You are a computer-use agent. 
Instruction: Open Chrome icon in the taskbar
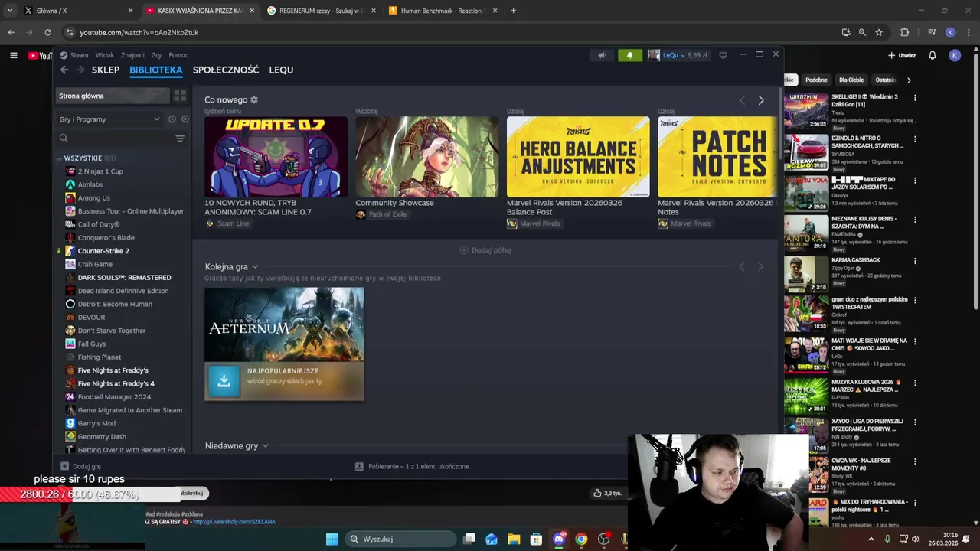(x=581, y=539)
